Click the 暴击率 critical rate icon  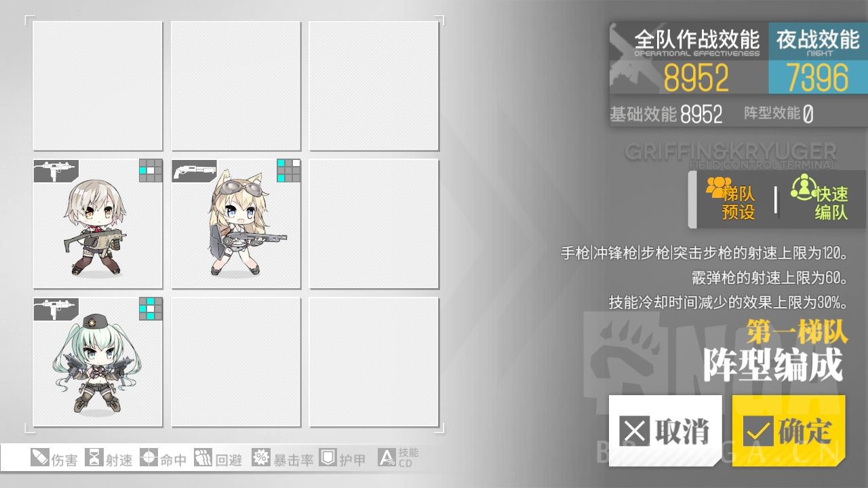point(260,457)
